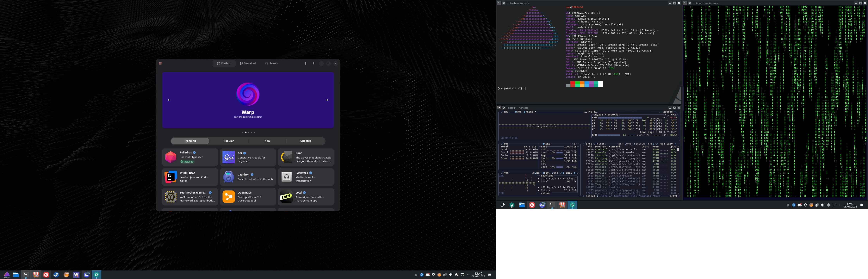Image resolution: width=868 pixels, height=279 pixels.
Task: Select the Discord process row in btop
Action: [x=631, y=167]
